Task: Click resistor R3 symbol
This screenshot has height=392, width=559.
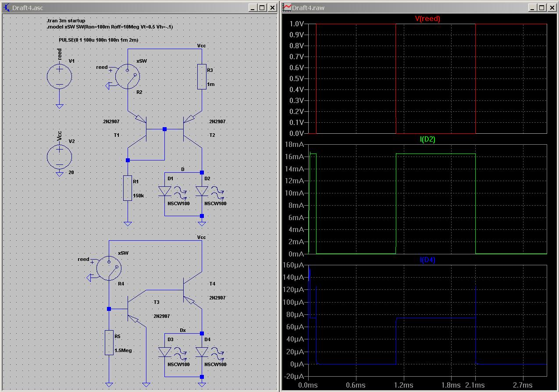Action: click(202, 77)
